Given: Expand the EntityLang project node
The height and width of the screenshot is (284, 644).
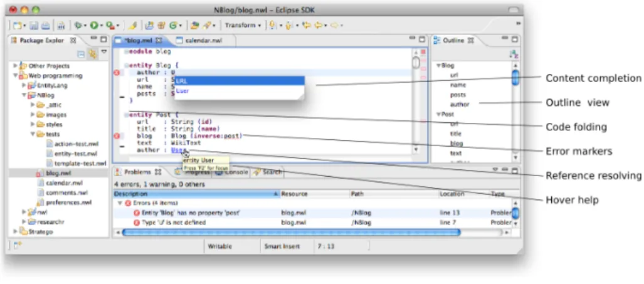Looking at the screenshot, I should coord(24,85).
